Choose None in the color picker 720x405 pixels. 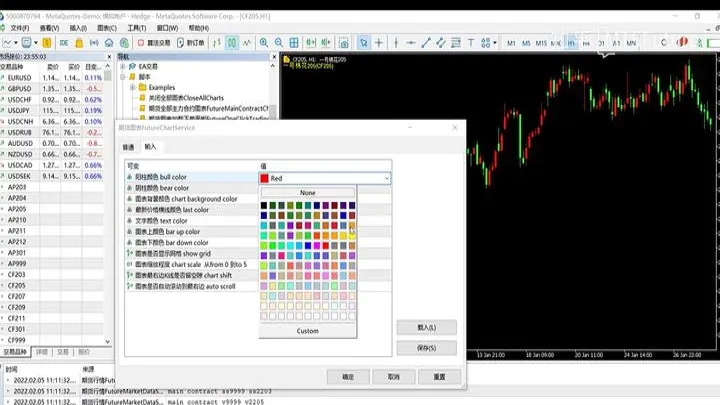(x=307, y=193)
